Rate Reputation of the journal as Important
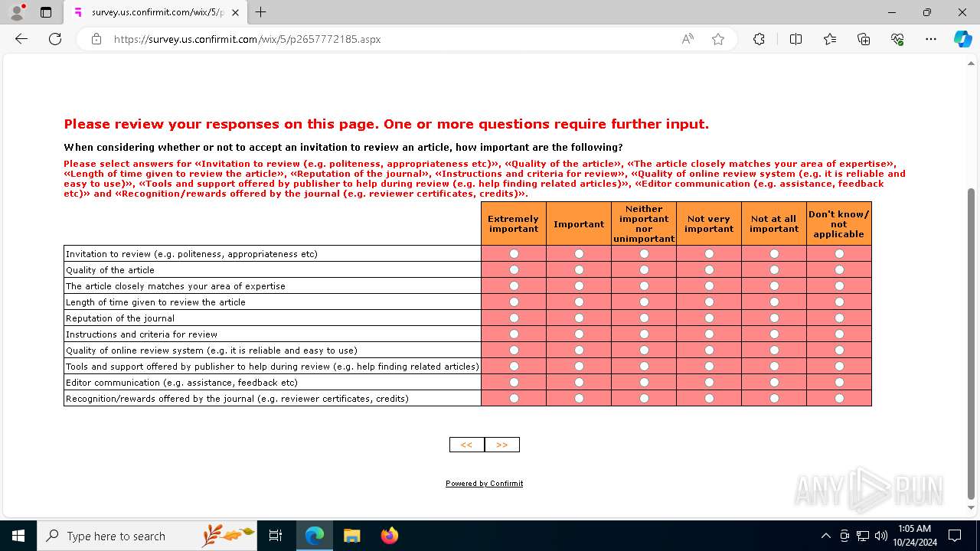980x551 pixels. 579,318
